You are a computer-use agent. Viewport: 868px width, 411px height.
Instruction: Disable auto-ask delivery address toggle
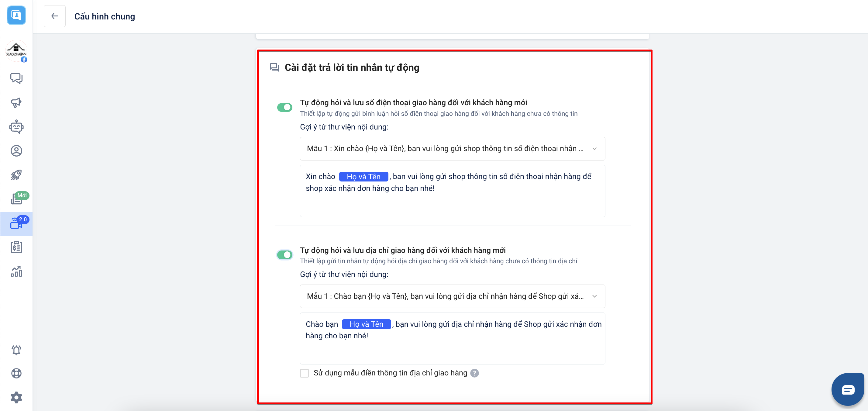(x=284, y=254)
